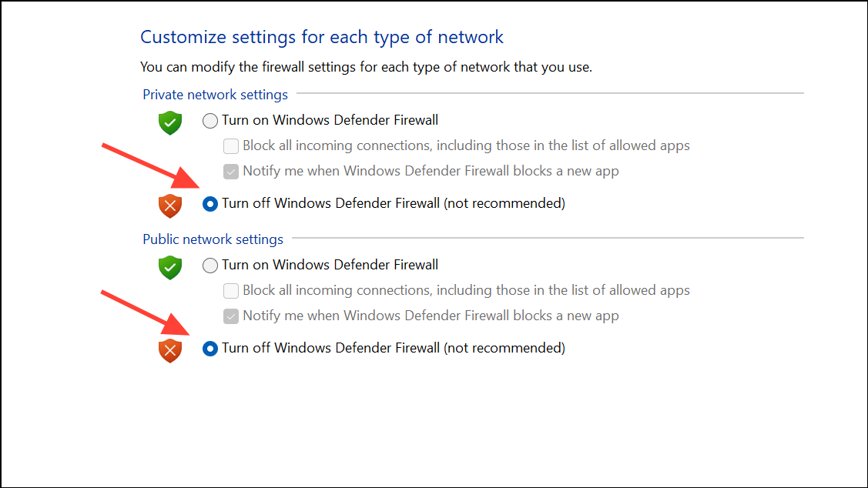Click red shield icon in Private network settings
Image resolution: width=868 pixels, height=488 pixels.
pyautogui.click(x=170, y=206)
